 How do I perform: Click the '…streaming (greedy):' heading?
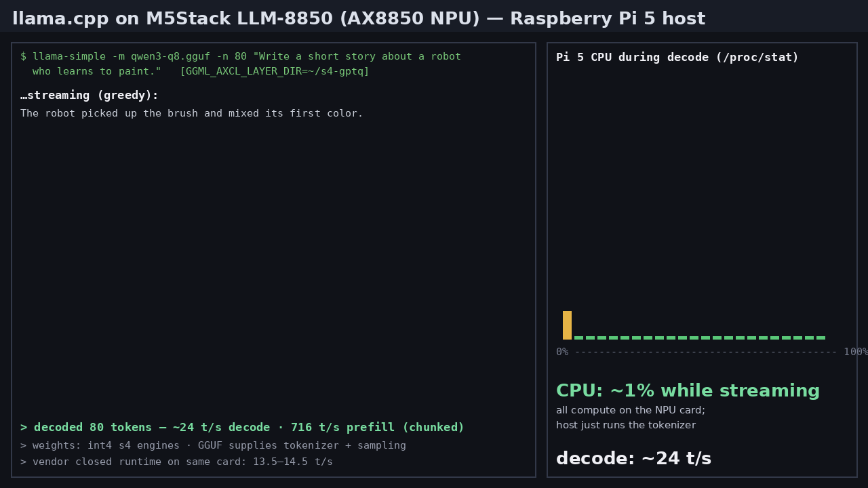click(x=90, y=96)
